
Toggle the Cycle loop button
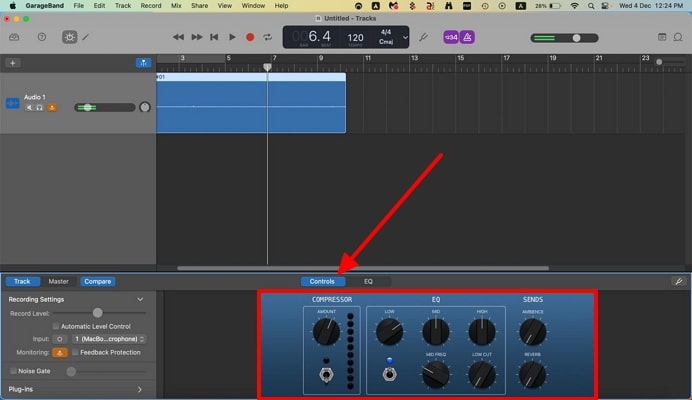coord(267,37)
